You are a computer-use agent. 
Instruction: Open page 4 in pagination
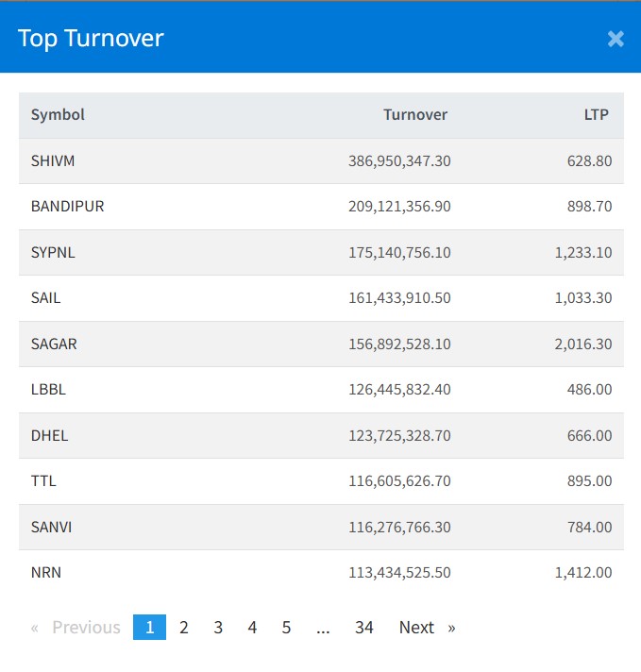(252, 628)
